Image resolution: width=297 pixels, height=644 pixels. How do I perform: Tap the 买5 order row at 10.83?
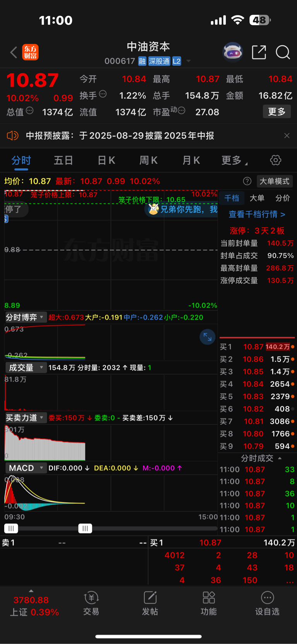(x=257, y=396)
